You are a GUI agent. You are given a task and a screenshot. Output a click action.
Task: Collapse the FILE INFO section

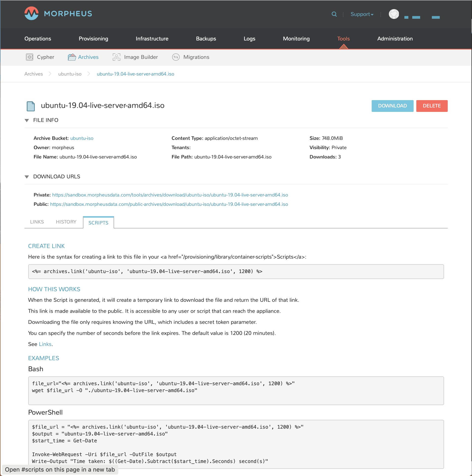point(27,120)
